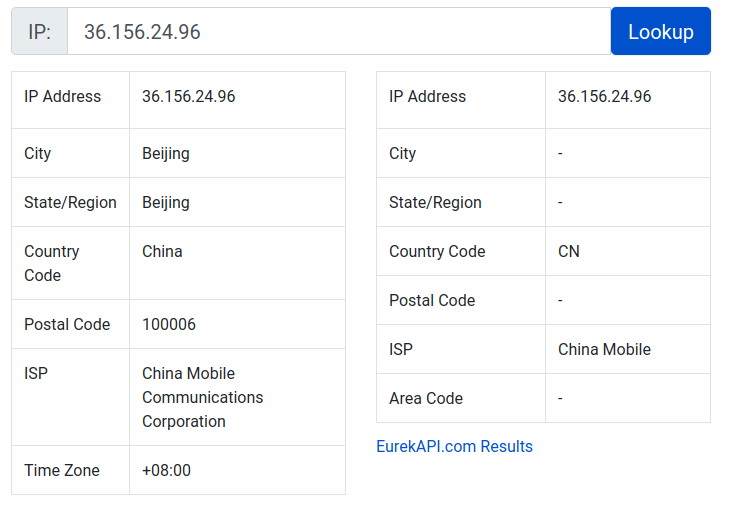The image size is (732, 507).
Task: Click the China Mobile ISP value
Action: pos(604,350)
